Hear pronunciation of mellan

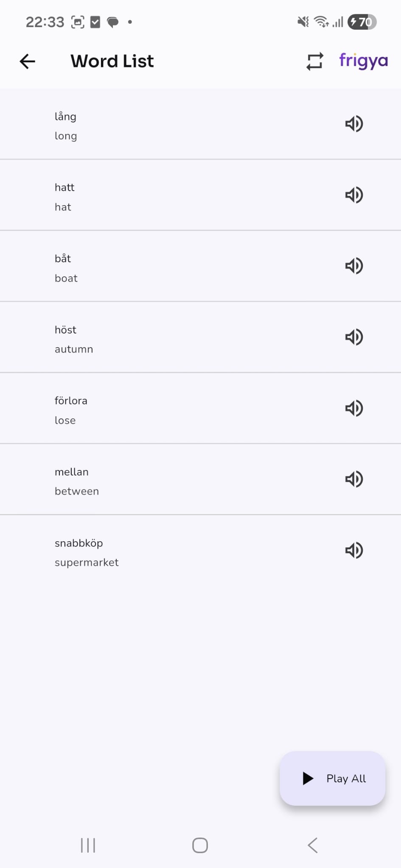point(353,479)
